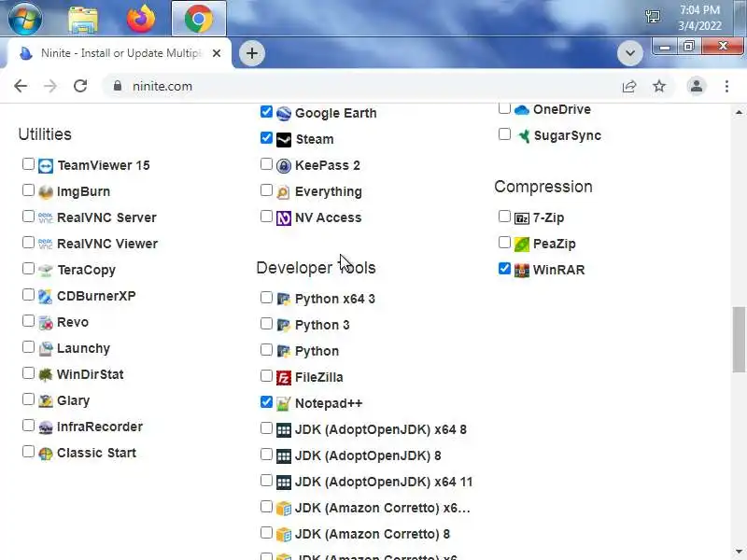Click the NV Access icon
The image size is (747, 560).
click(284, 218)
